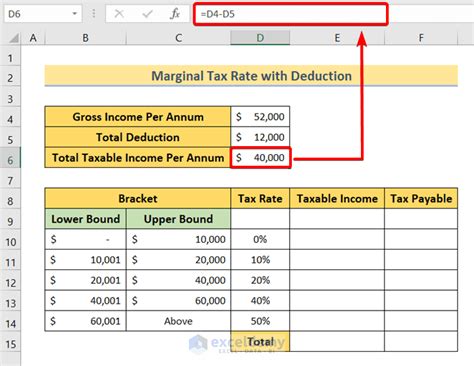Viewport: 474px width, 366px height.
Task: Click the Name Box showing D6
Action: [x=43, y=14]
